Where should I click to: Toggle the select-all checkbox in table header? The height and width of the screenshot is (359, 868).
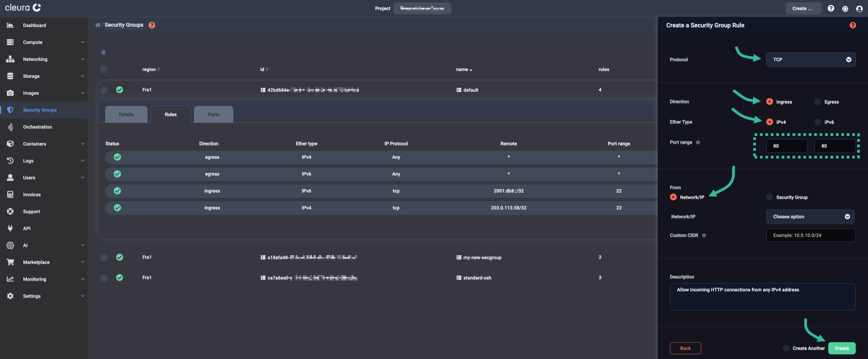(x=104, y=69)
